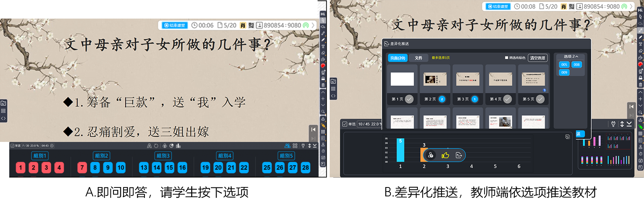Click the thumbs-up praise icon on chart
Viewport: 644px width, 206px height.
445,155
